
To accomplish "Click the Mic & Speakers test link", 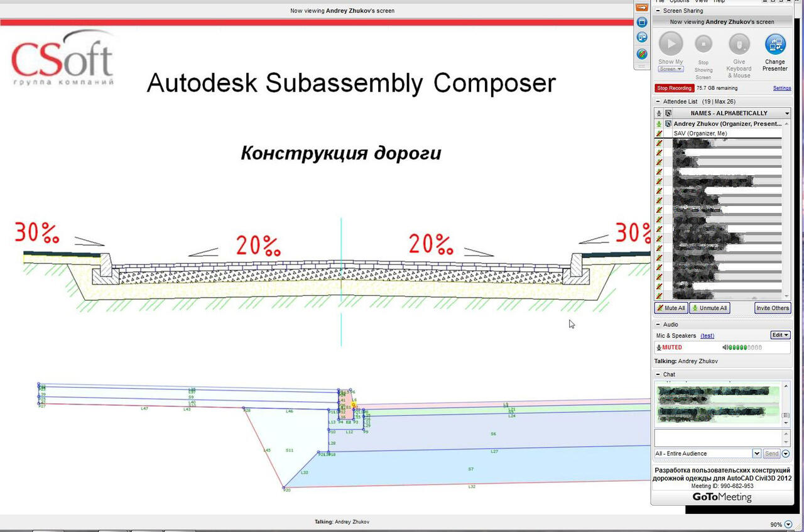I will point(707,336).
